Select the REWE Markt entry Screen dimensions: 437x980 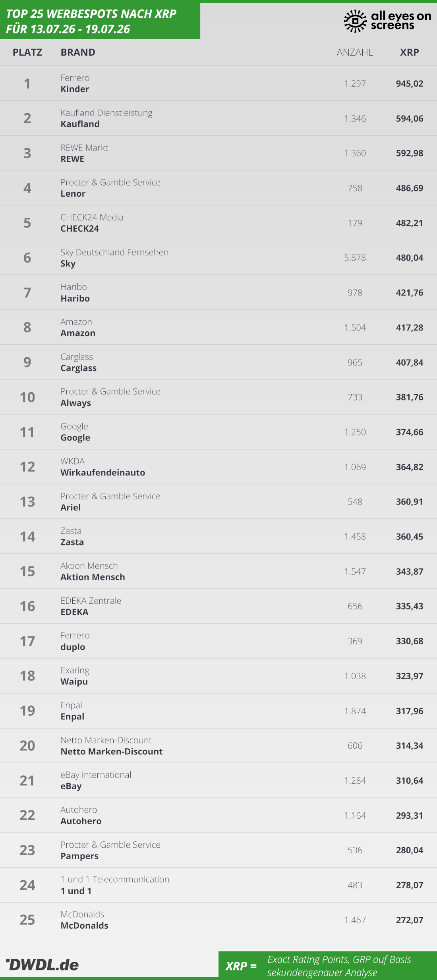pos(84,147)
